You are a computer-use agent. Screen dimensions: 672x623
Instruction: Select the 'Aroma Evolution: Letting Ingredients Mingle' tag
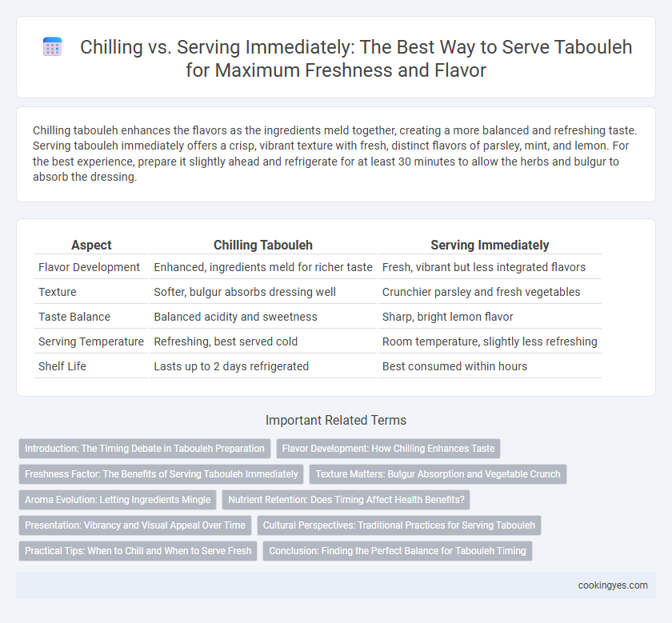point(118,500)
